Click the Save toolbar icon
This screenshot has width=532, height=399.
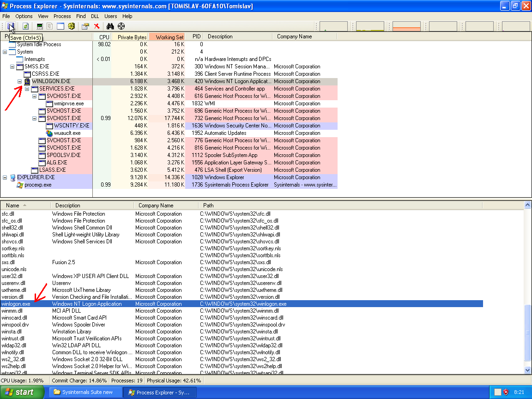click(x=11, y=26)
